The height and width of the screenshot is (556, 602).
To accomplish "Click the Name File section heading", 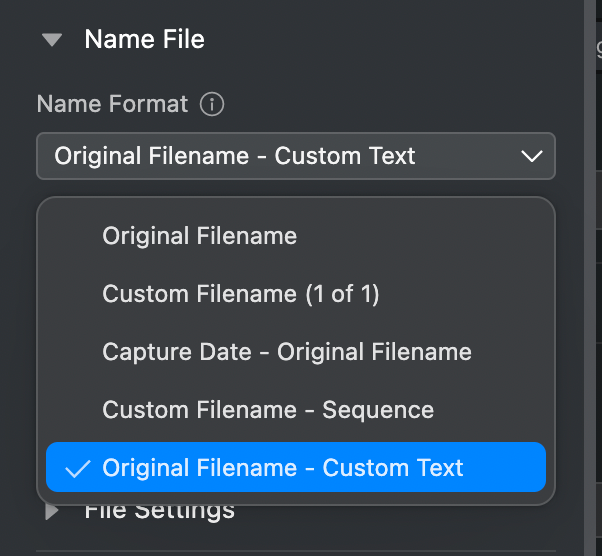I will coord(144,40).
